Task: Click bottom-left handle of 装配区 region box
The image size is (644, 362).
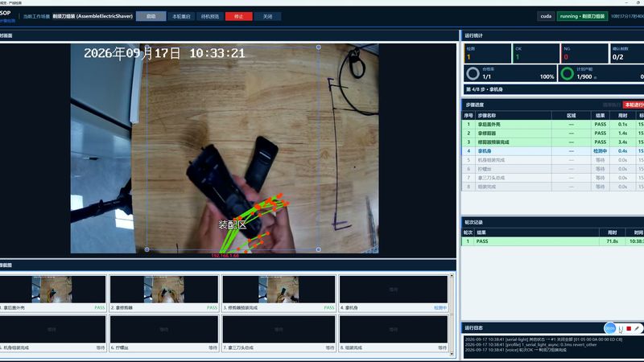Action: coord(147,249)
